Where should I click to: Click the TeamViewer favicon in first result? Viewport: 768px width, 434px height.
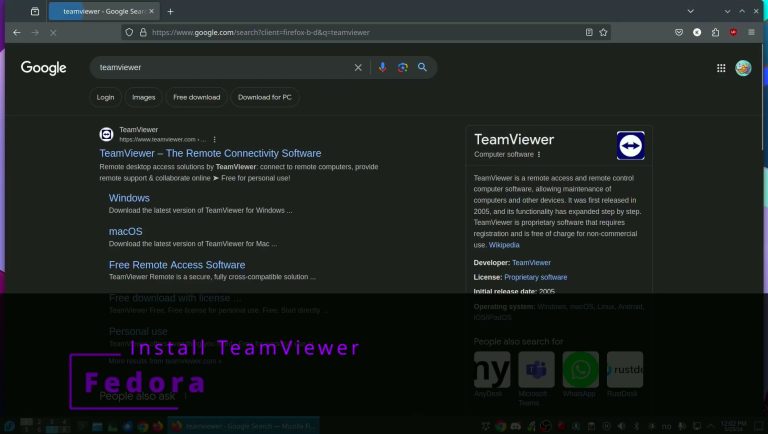[x=106, y=134]
